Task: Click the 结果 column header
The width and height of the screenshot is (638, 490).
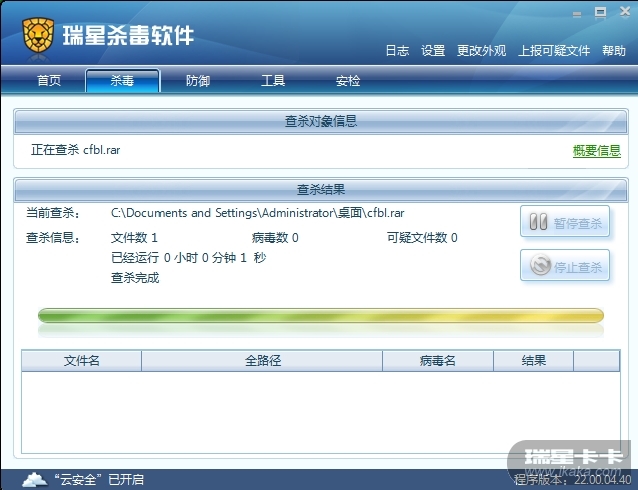Action: 533,361
